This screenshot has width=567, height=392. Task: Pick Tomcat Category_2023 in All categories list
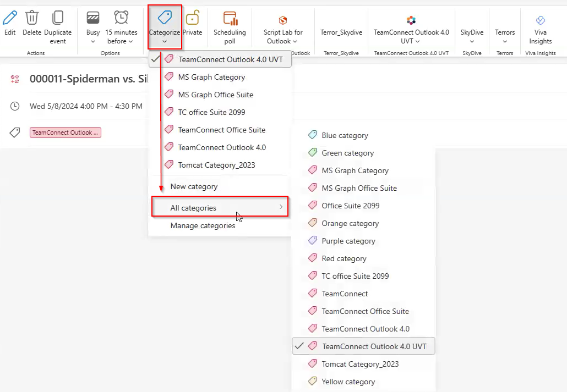(363, 364)
